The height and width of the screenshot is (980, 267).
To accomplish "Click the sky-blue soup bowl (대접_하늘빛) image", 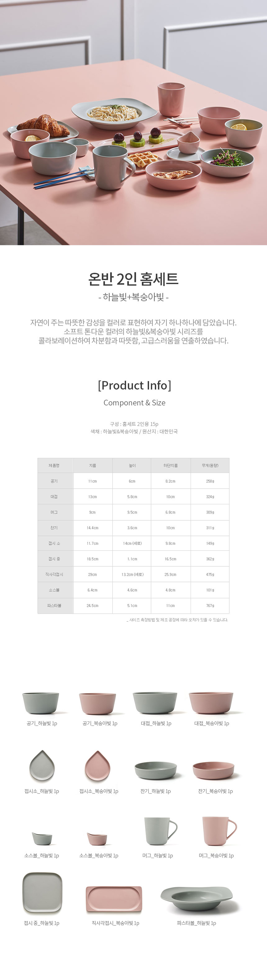I will [x=155, y=703].
